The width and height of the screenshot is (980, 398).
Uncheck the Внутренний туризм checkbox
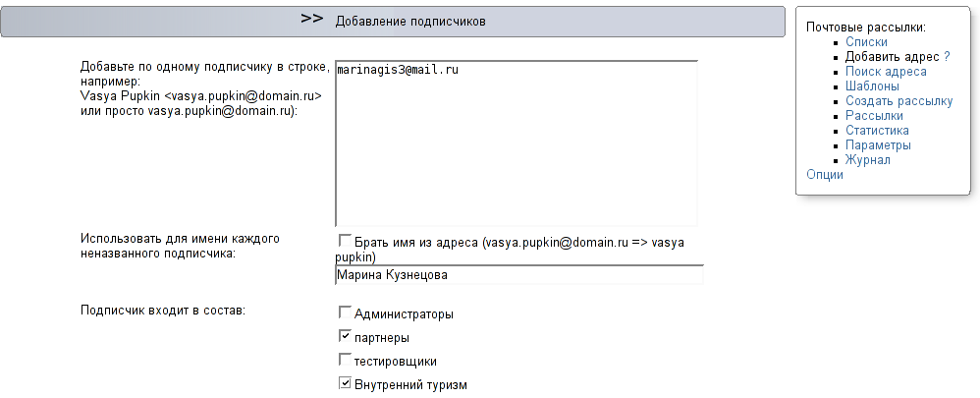point(345,382)
